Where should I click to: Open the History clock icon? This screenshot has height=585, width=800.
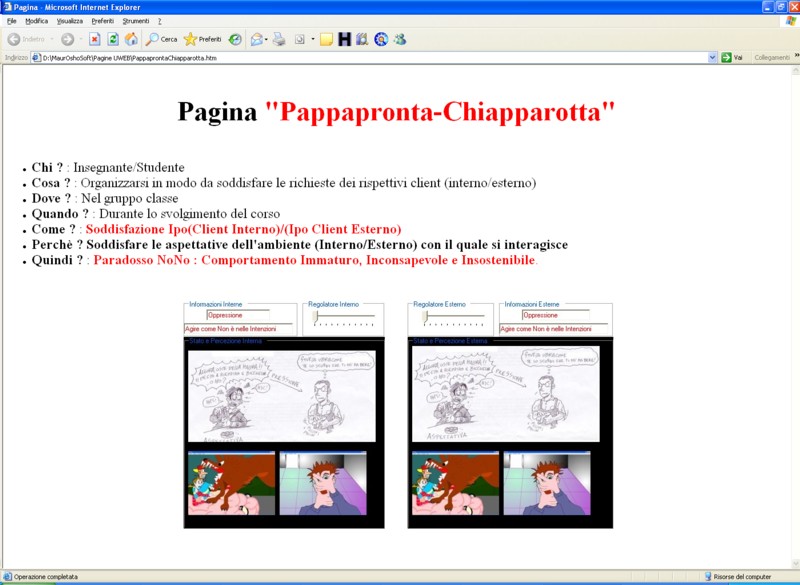[x=235, y=39]
